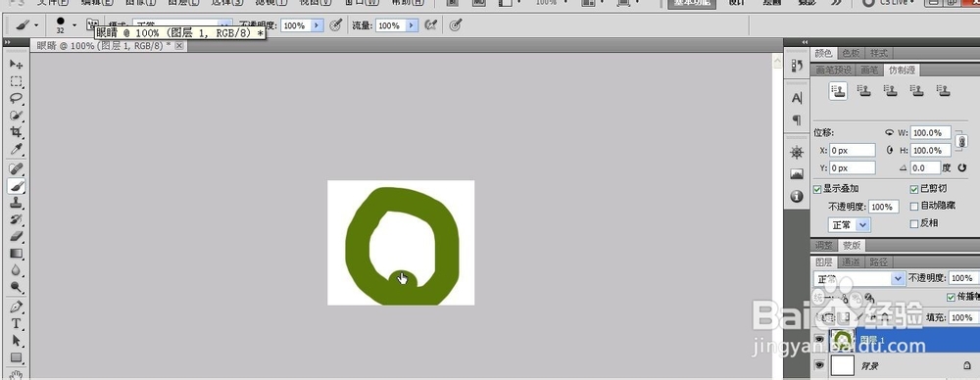
Task: Select the Lasso tool
Action: [17, 99]
